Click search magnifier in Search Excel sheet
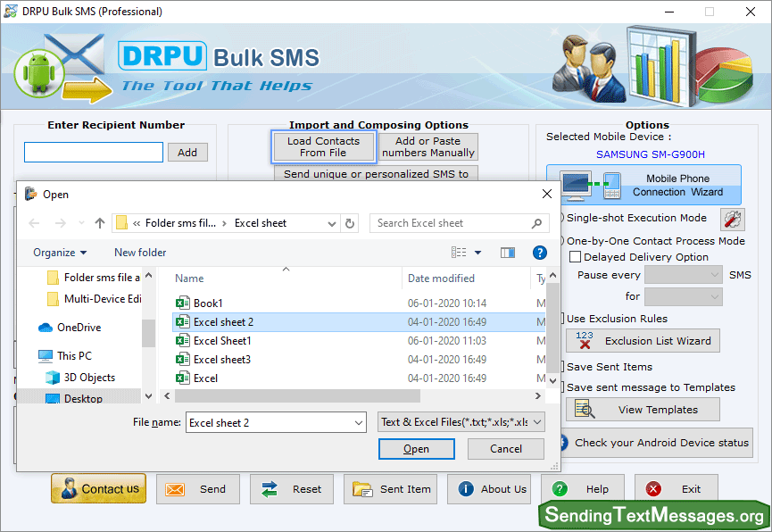Viewport: 772px width, 532px height. click(x=536, y=224)
